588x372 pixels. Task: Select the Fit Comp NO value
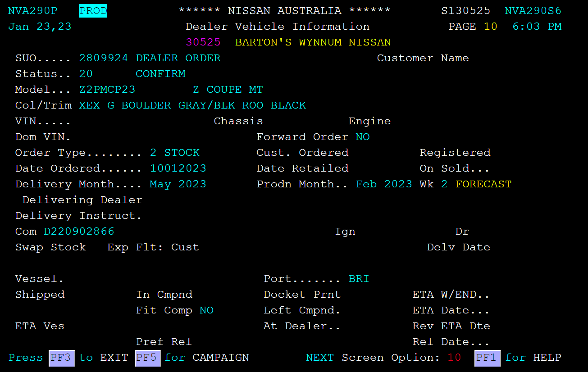click(x=207, y=310)
